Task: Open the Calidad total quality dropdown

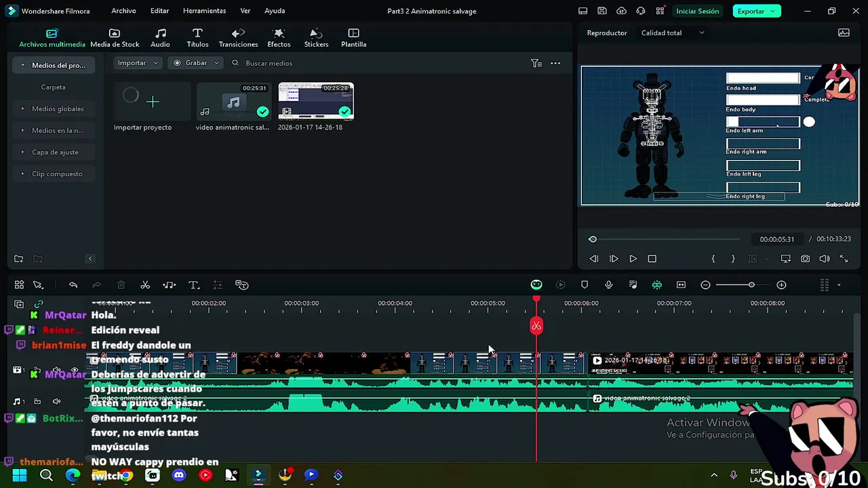Action: [x=673, y=33]
